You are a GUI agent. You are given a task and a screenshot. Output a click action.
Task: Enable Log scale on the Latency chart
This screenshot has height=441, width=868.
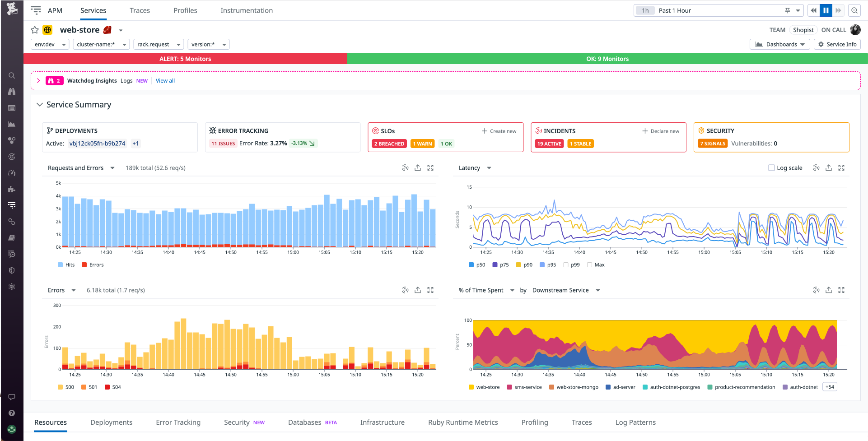coord(772,167)
